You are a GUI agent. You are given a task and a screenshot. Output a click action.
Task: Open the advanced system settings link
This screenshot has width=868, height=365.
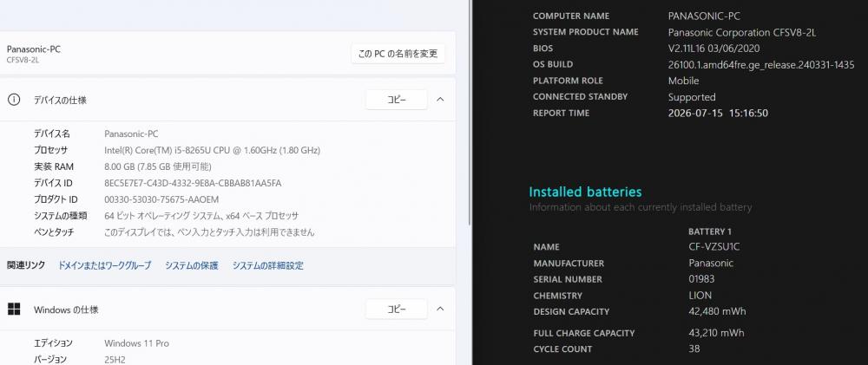pyautogui.click(x=268, y=265)
